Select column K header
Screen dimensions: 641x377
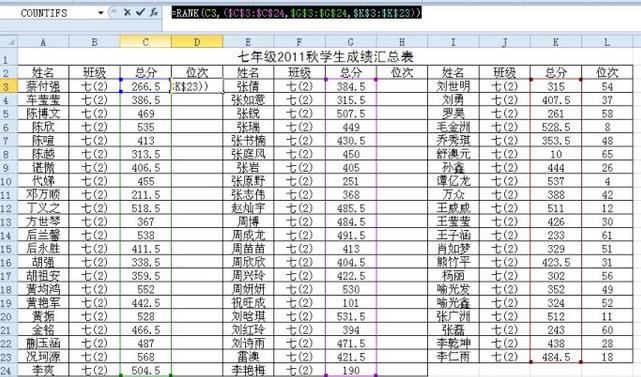point(556,42)
